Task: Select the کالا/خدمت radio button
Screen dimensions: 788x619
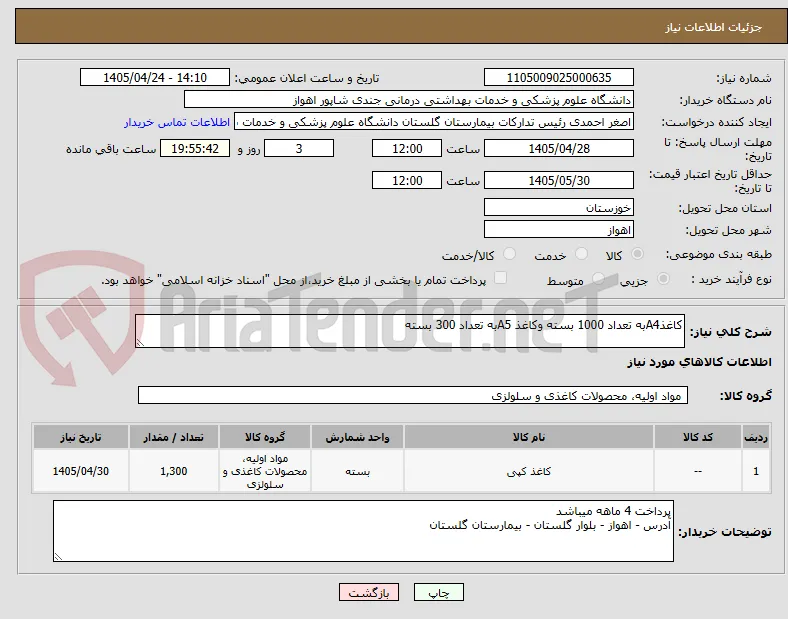Action: [509, 254]
